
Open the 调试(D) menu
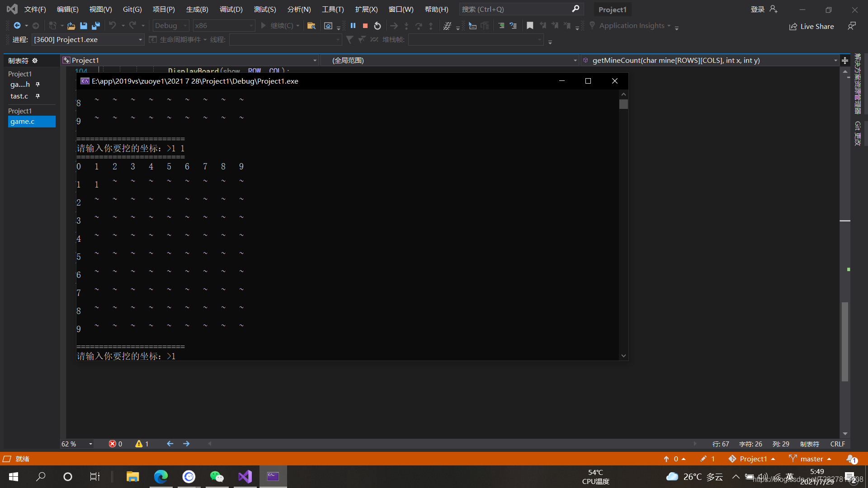(231, 9)
